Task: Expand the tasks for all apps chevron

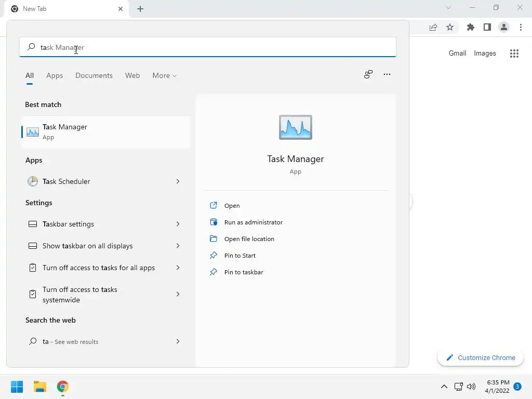Action: (x=178, y=268)
